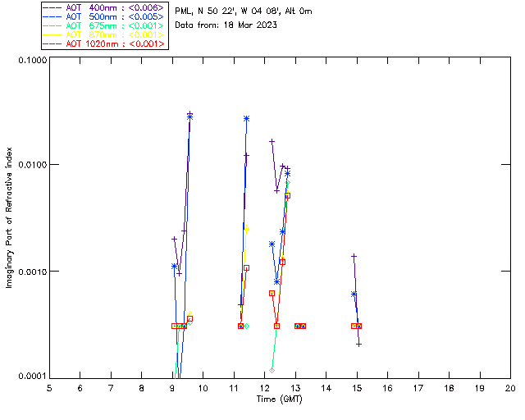Click the 0.0001 y-axis tick label

click(32, 377)
